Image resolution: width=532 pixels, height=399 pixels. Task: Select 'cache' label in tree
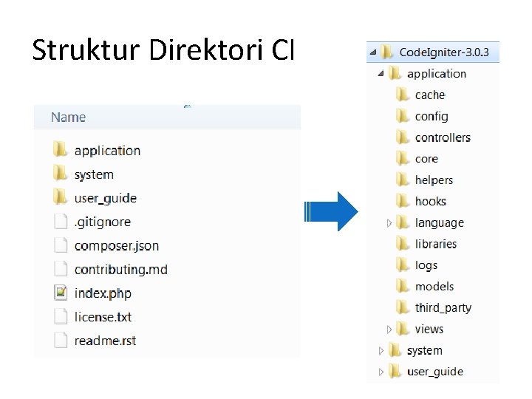click(x=430, y=95)
